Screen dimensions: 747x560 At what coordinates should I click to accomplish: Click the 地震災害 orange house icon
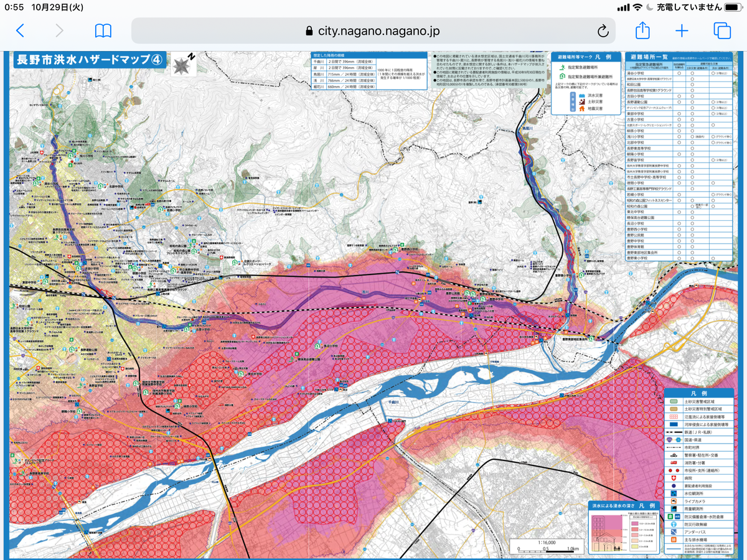click(582, 108)
